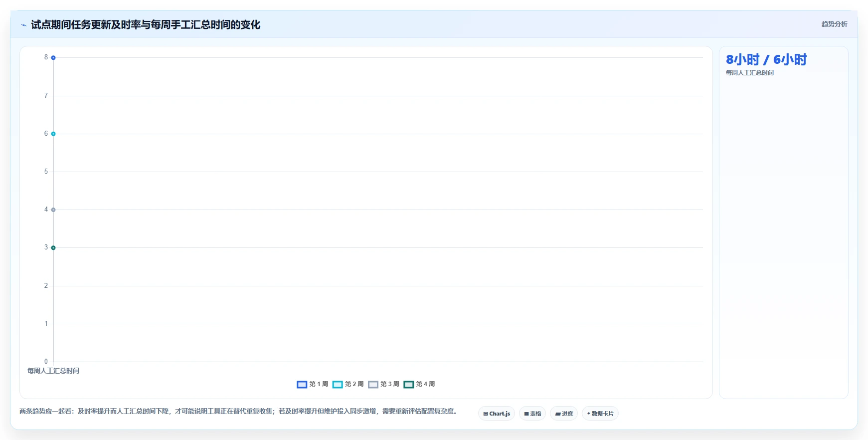Click the 数据卡片 tag chip
Image resolution: width=868 pixels, height=440 pixels.
(x=600, y=414)
